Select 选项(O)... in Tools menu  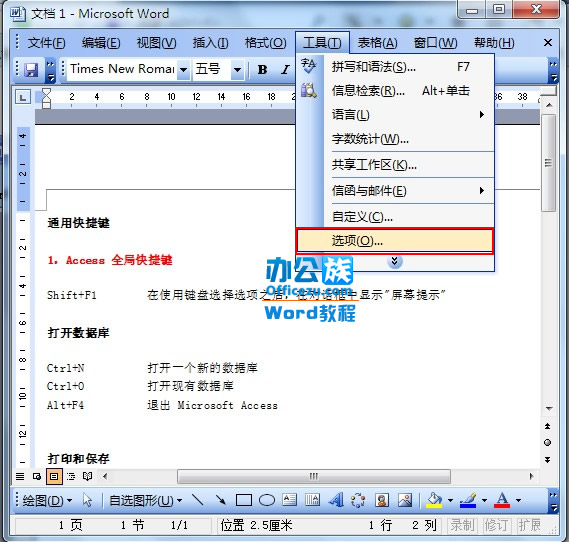[x=395, y=241]
